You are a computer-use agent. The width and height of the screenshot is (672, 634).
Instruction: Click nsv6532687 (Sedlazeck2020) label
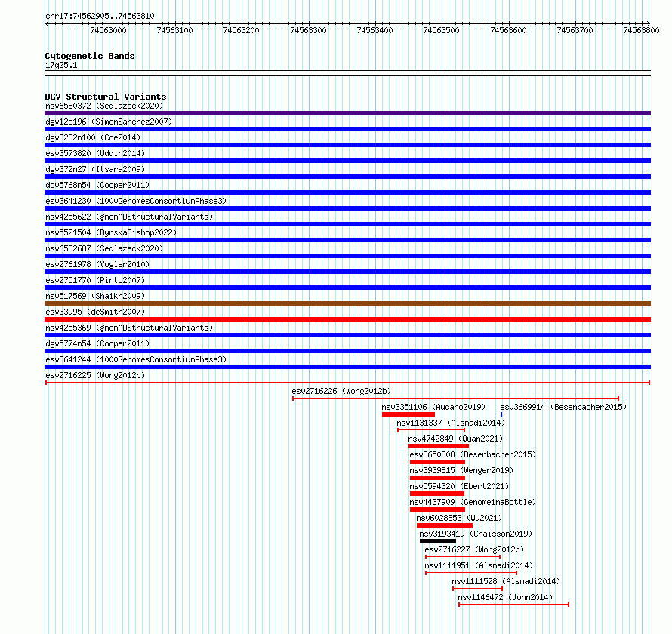coord(104,248)
